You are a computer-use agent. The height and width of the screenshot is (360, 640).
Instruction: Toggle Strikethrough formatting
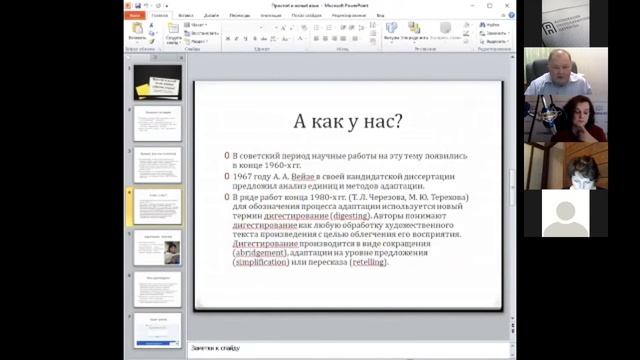pos(264,38)
